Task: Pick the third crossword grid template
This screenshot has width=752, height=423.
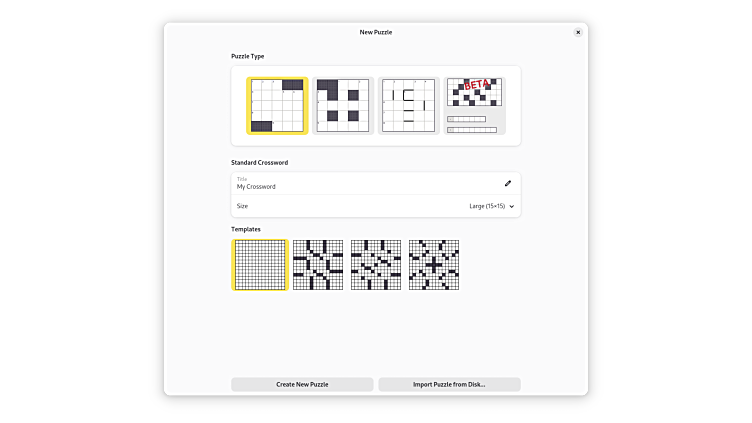Action: (x=376, y=265)
